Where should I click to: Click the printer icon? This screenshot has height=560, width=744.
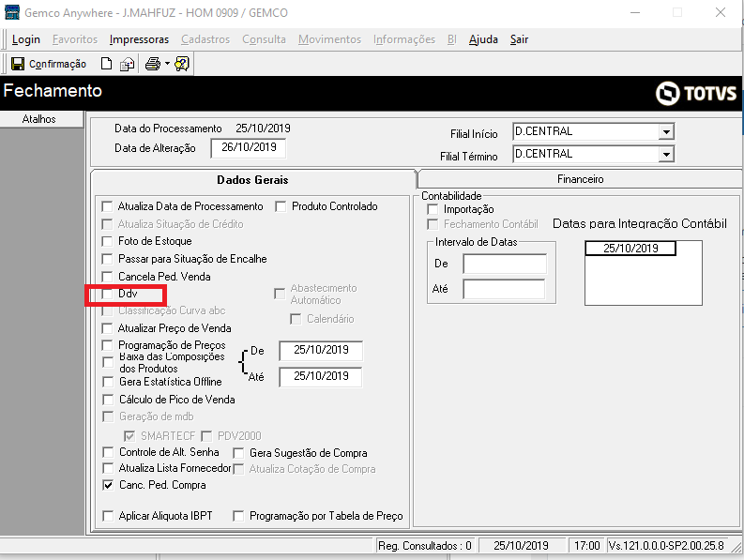click(x=153, y=64)
